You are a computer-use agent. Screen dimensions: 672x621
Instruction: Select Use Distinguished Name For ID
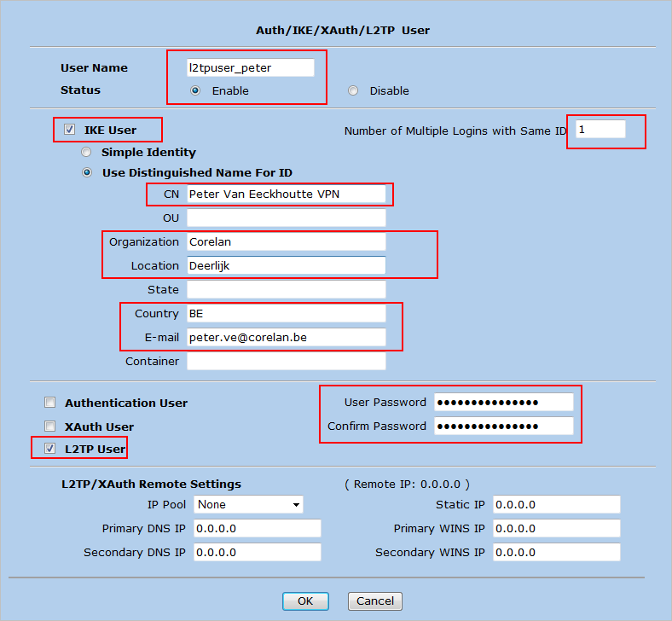pyautogui.click(x=86, y=172)
